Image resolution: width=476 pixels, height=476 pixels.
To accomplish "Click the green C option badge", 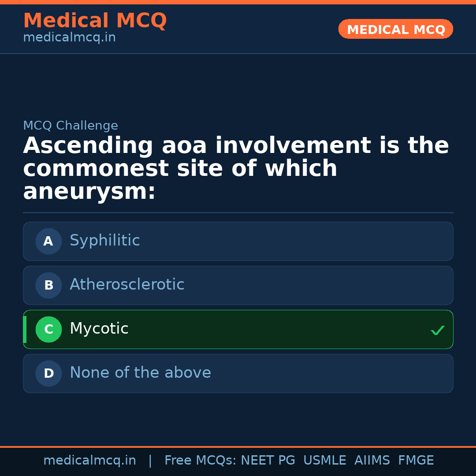I will coord(48,329).
